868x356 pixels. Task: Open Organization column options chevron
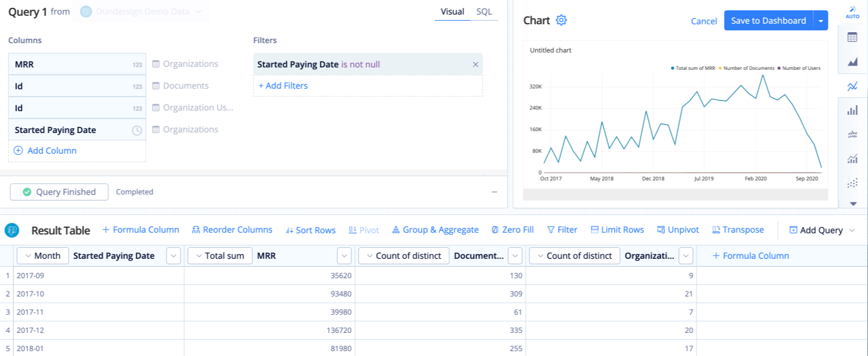(x=686, y=256)
